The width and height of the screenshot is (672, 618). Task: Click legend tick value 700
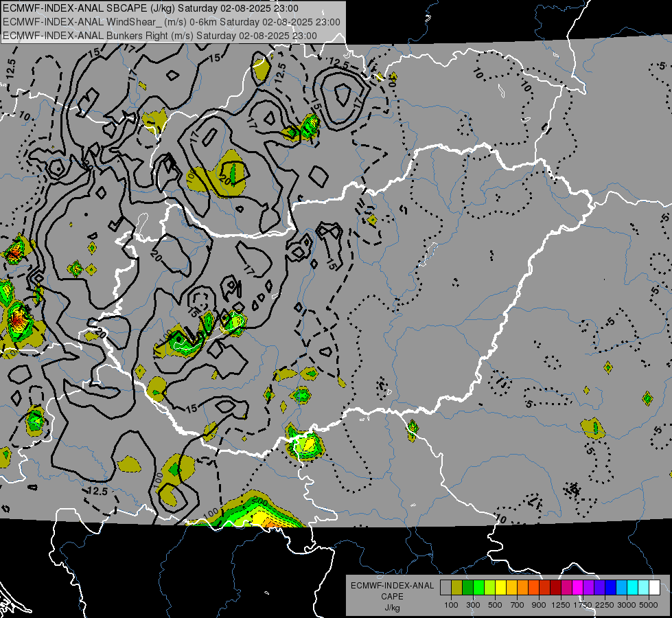tap(518, 605)
